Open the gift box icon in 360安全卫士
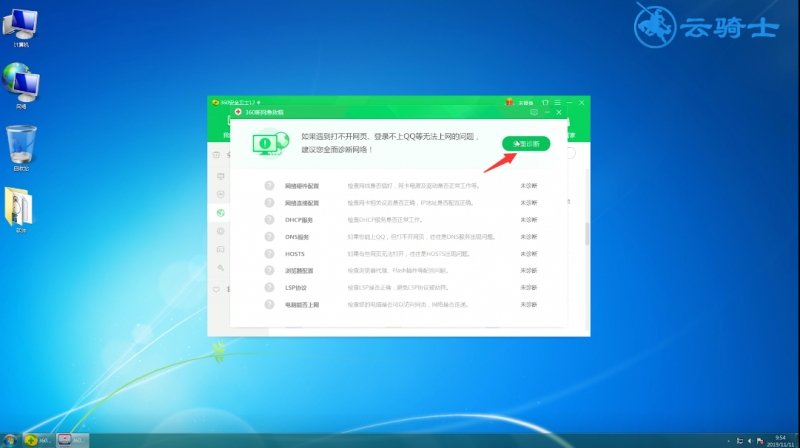Screen dimensions: 800x448 coord(509,102)
